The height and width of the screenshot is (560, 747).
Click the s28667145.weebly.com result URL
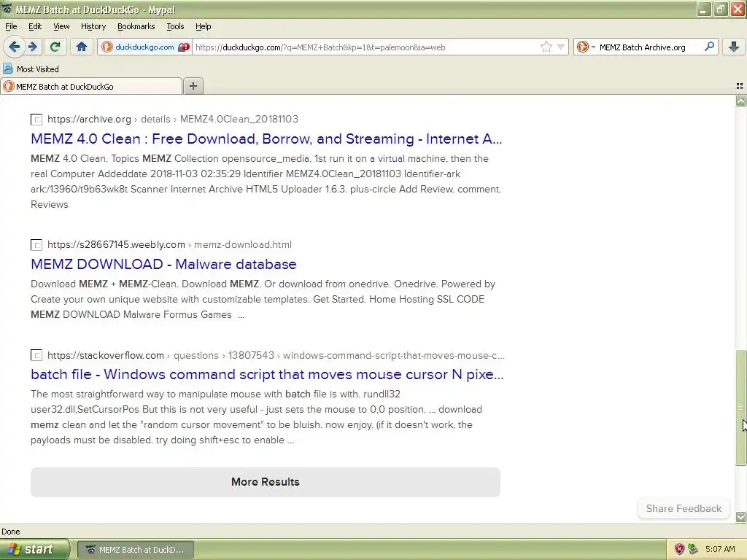169,245
